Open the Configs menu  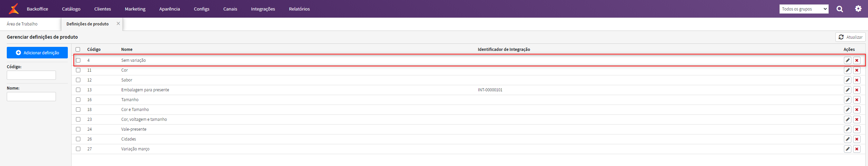pyautogui.click(x=201, y=9)
